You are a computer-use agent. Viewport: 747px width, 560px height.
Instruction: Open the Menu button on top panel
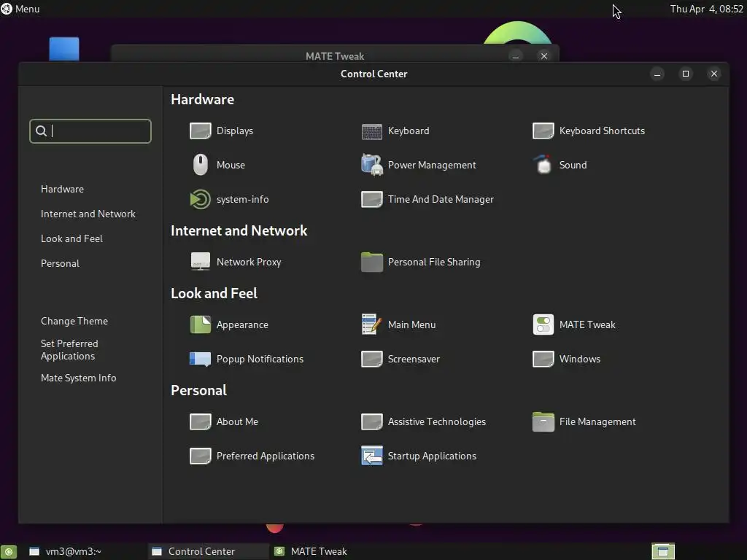(20, 9)
